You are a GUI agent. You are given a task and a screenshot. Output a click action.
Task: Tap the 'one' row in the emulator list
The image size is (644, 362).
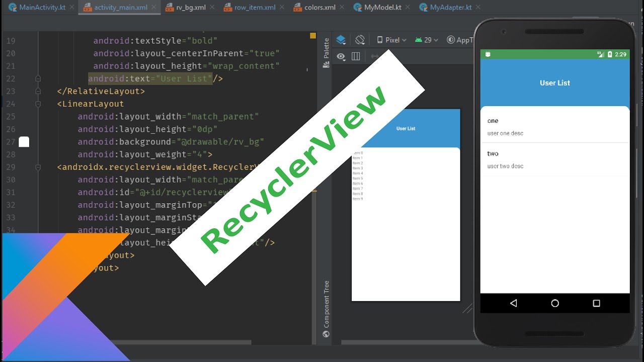(555, 126)
